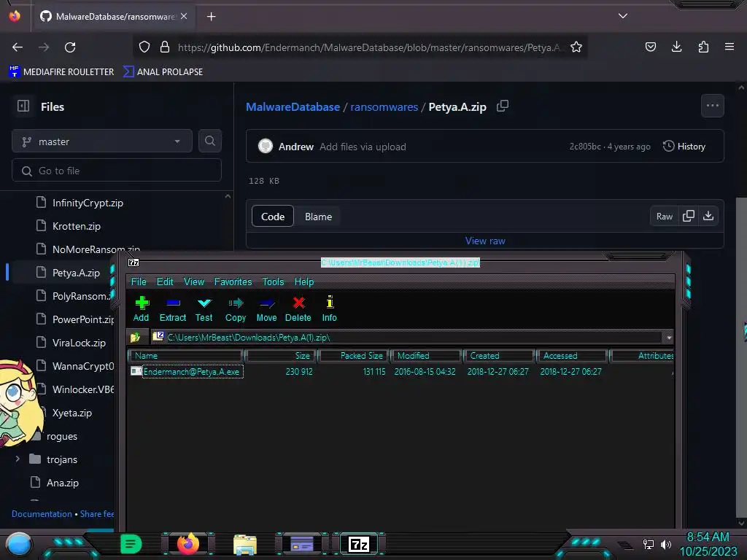The image size is (747, 560).
Task: Open the Tools menu in 7-Zip
Action: pyautogui.click(x=273, y=281)
